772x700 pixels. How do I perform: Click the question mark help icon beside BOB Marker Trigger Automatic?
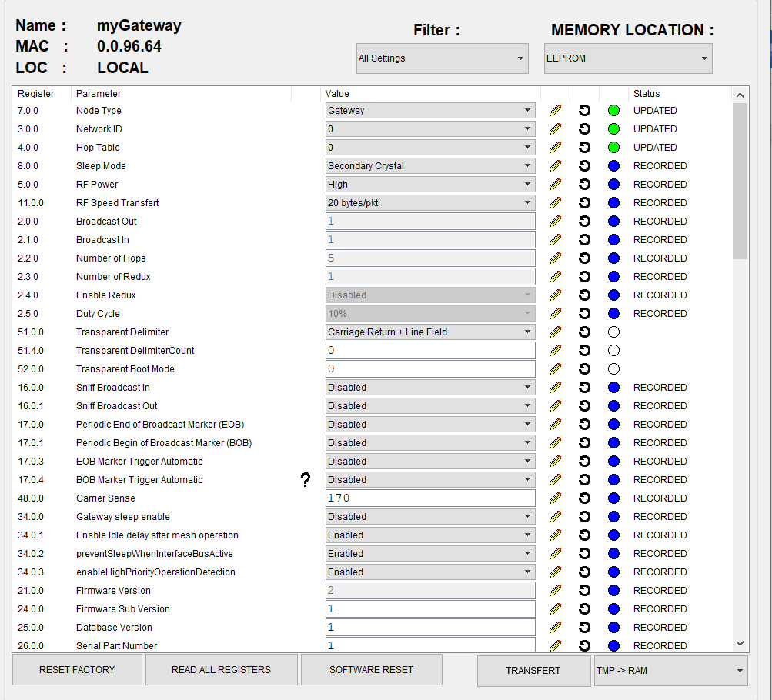306,480
